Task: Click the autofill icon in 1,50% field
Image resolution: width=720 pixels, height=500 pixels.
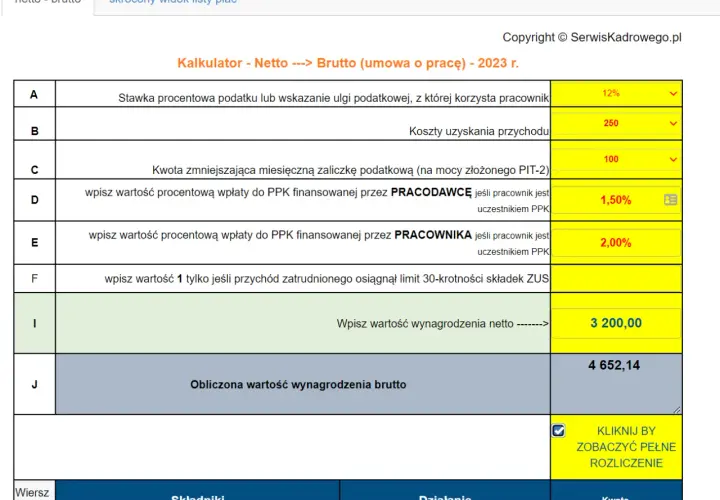Action: pyautogui.click(x=670, y=199)
